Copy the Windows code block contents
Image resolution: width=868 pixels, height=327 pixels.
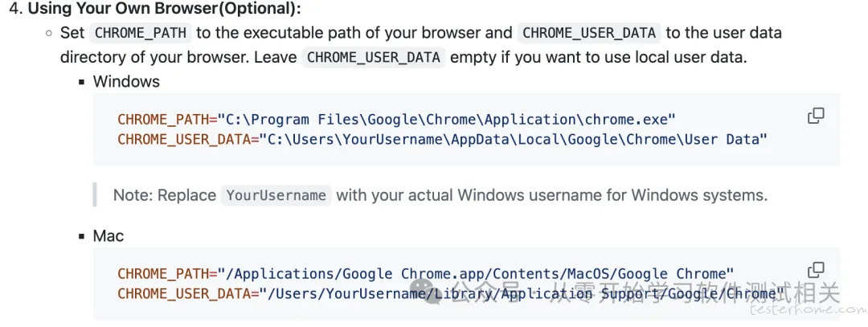816,116
